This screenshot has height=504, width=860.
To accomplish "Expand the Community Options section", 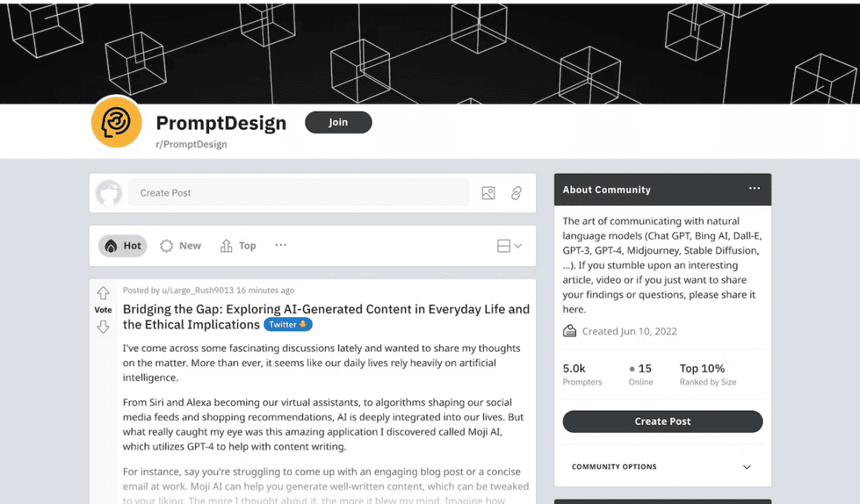I will pyautogui.click(x=663, y=467).
